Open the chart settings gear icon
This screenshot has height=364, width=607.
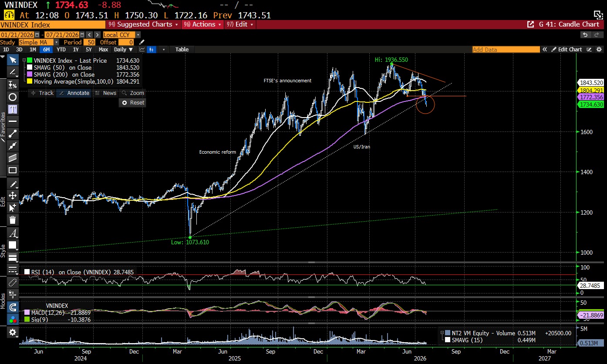click(599, 49)
